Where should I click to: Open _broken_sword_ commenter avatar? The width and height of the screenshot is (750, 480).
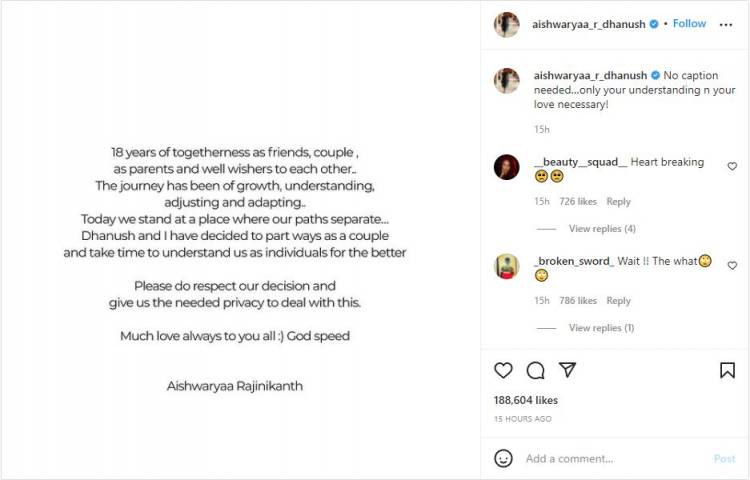(507, 266)
